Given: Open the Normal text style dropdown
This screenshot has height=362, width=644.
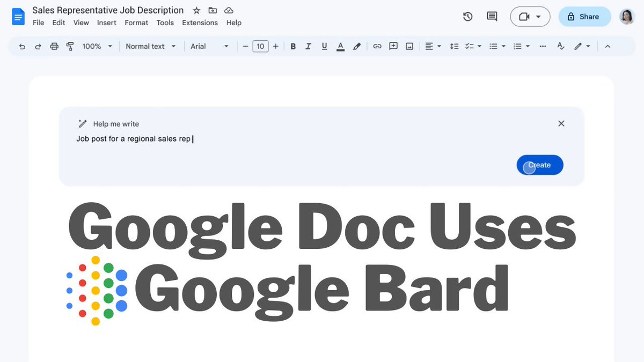Looking at the screenshot, I should pos(151,47).
